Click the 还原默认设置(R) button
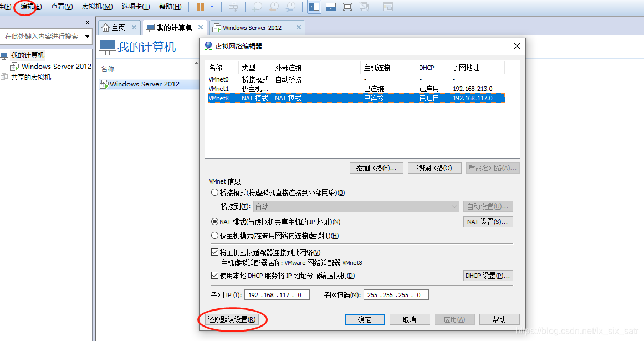The height and width of the screenshot is (341, 644). [x=232, y=319]
